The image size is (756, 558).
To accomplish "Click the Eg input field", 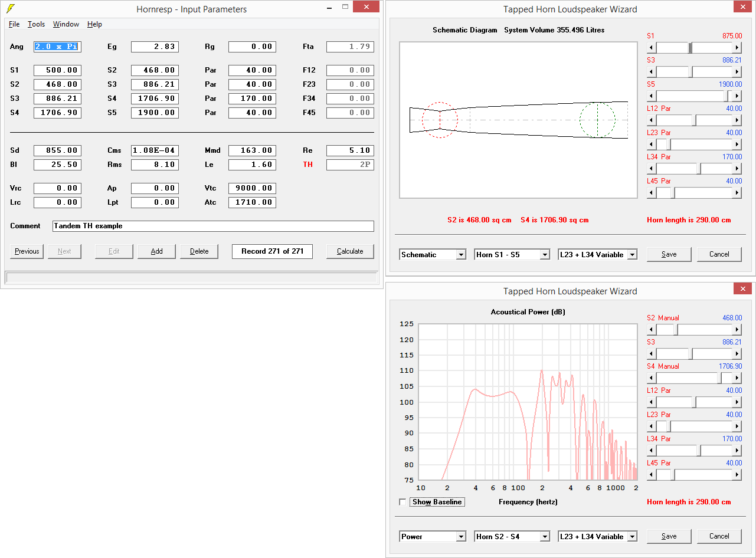I will (155, 47).
